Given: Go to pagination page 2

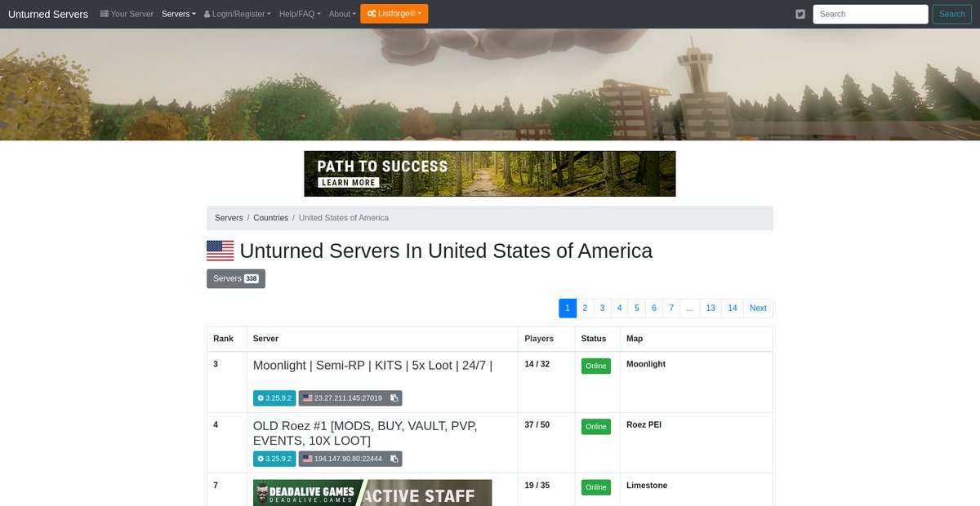Looking at the screenshot, I should (x=585, y=308).
